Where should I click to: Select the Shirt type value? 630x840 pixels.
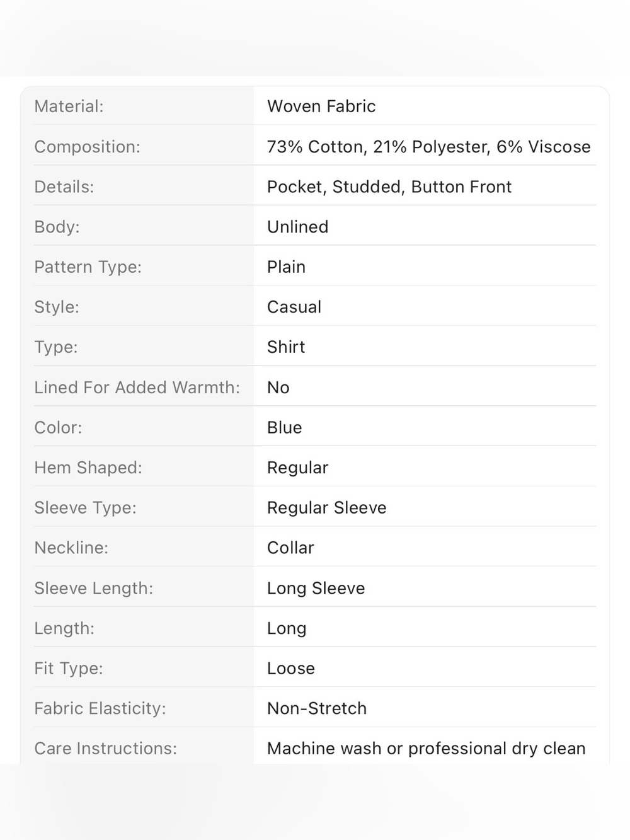point(286,347)
